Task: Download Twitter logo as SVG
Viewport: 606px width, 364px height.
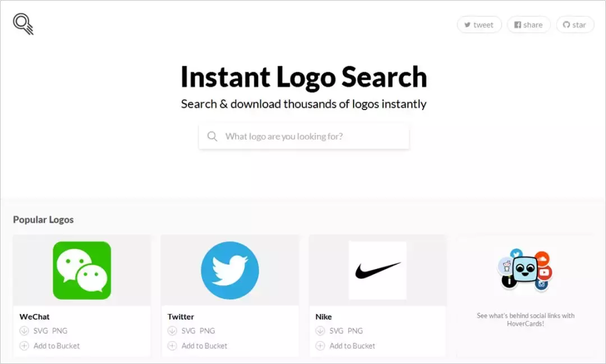Action: coord(188,331)
